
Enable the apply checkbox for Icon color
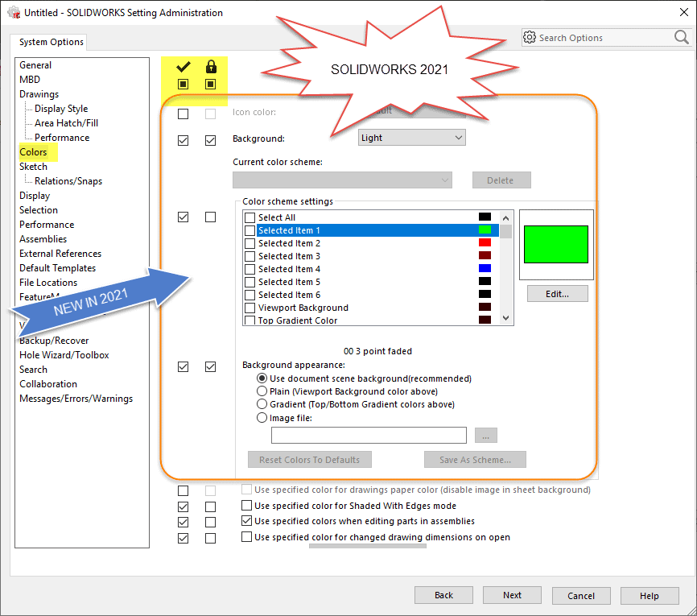tap(184, 114)
